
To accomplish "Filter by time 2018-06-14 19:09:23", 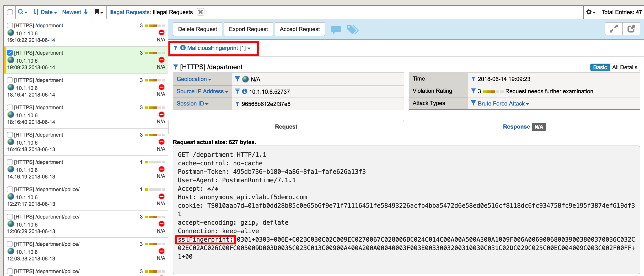I will point(473,79).
